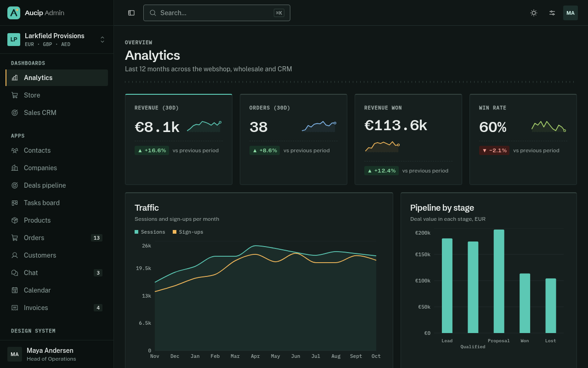This screenshot has height=368, width=588.
Task: Open Companies app
Action: [57, 168]
